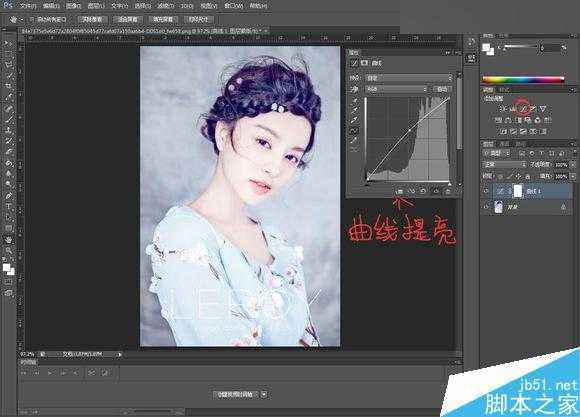Click the Levels adjustment icon

click(513, 108)
